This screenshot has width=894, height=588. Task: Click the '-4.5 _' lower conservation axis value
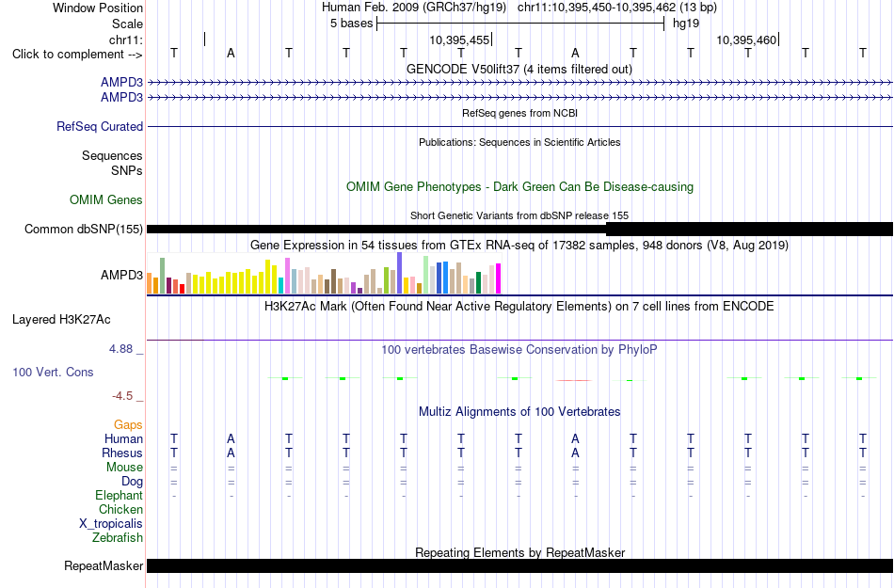point(127,396)
